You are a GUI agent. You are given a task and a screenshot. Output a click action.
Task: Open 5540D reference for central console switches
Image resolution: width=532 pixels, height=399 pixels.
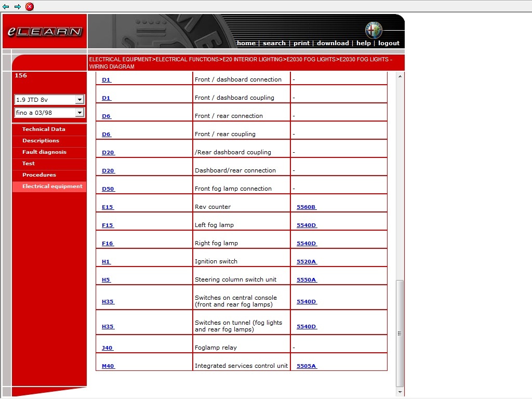coord(307,302)
